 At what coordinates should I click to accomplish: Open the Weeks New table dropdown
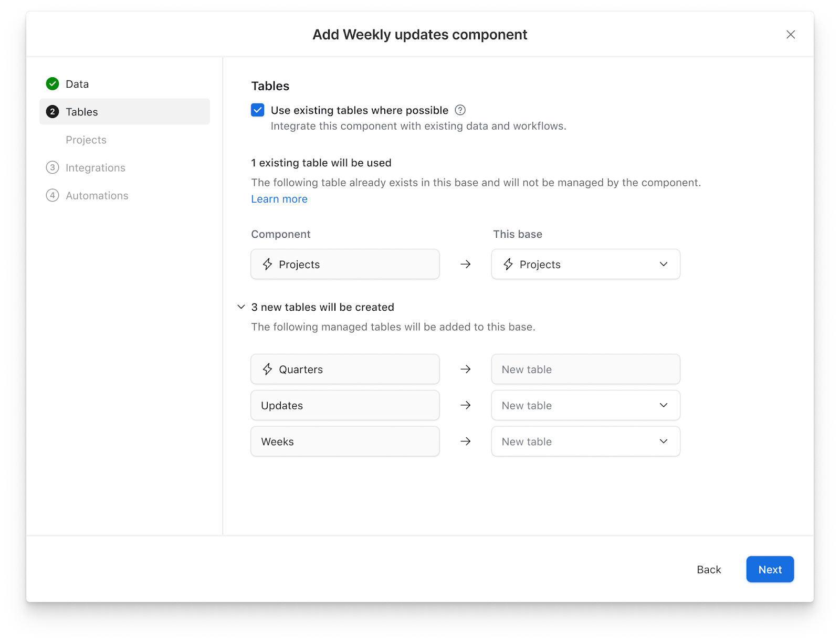(x=585, y=441)
